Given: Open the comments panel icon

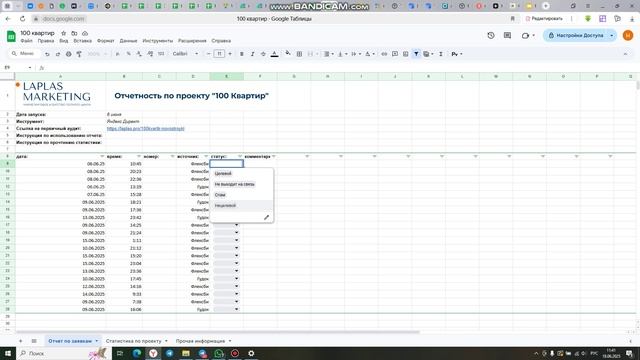Looking at the screenshot, I should point(507,36).
